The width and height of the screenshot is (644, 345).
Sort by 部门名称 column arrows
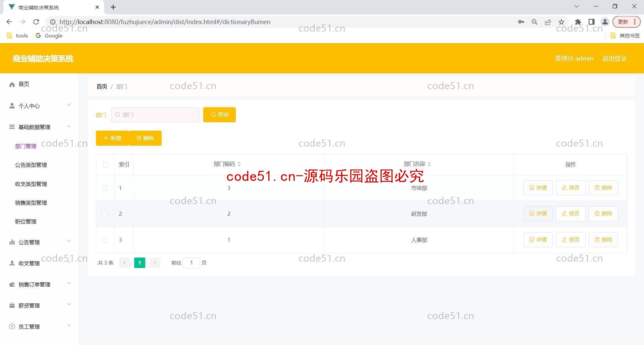coord(429,164)
